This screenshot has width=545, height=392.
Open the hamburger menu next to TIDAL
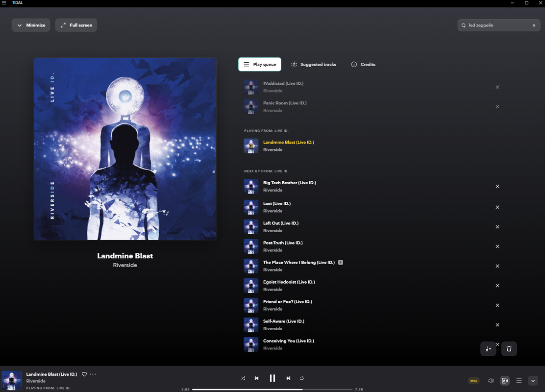click(x=4, y=2)
